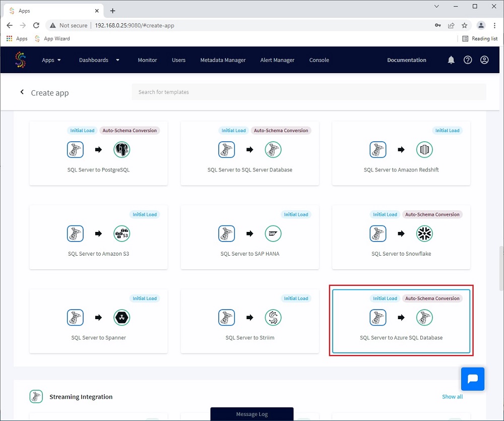Click Auto-Schema Conversion tag on Azure SQL card
This screenshot has height=421, width=504.
click(432, 298)
